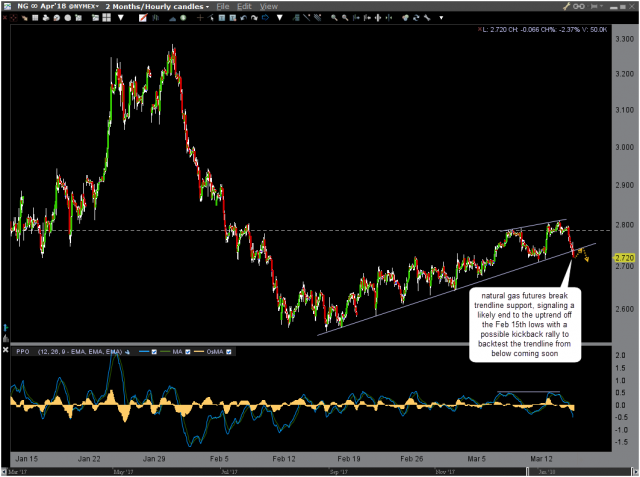The width and height of the screenshot is (640, 477).
Task: Open the Edit menu
Action: pyautogui.click(x=244, y=7)
